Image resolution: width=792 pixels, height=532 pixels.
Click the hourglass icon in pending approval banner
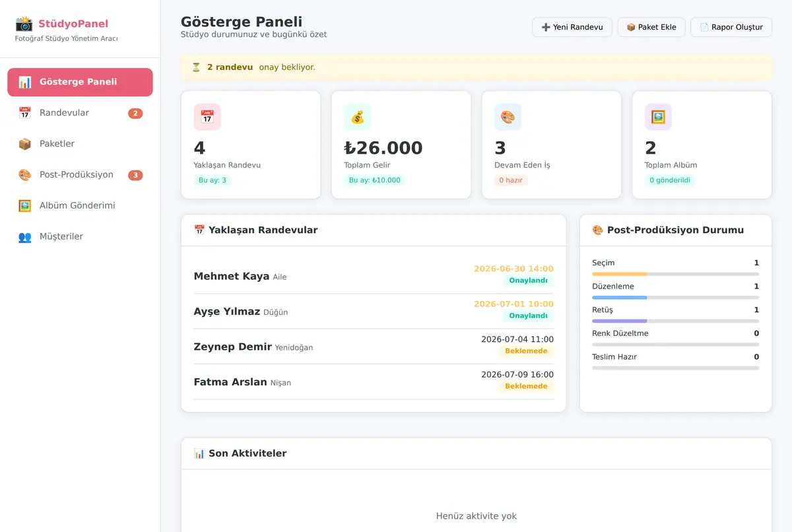coord(196,67)
